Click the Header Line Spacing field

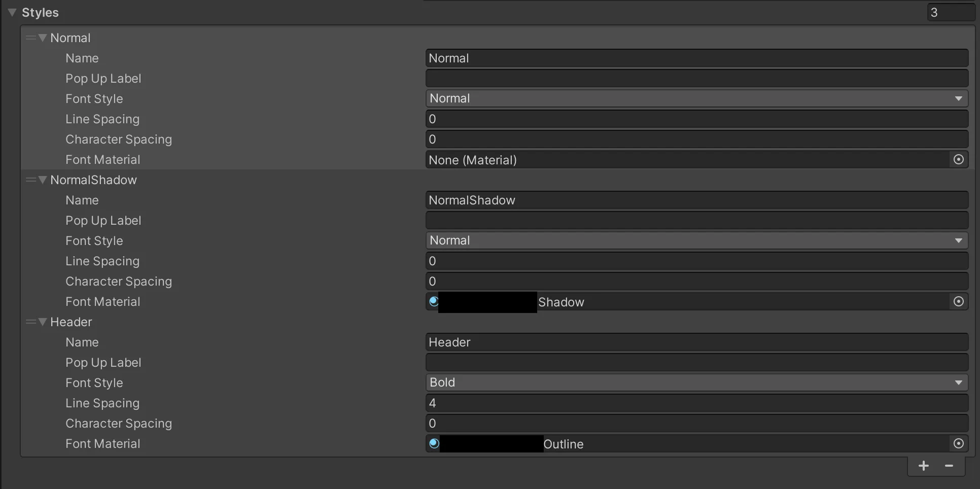pyautogui.click(x=696, y=403)
